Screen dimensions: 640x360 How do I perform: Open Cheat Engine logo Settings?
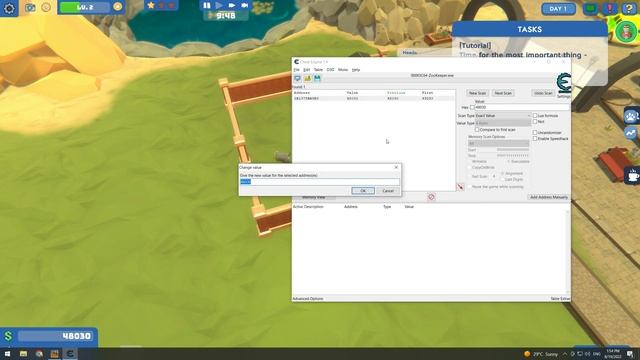pos(564,85)
